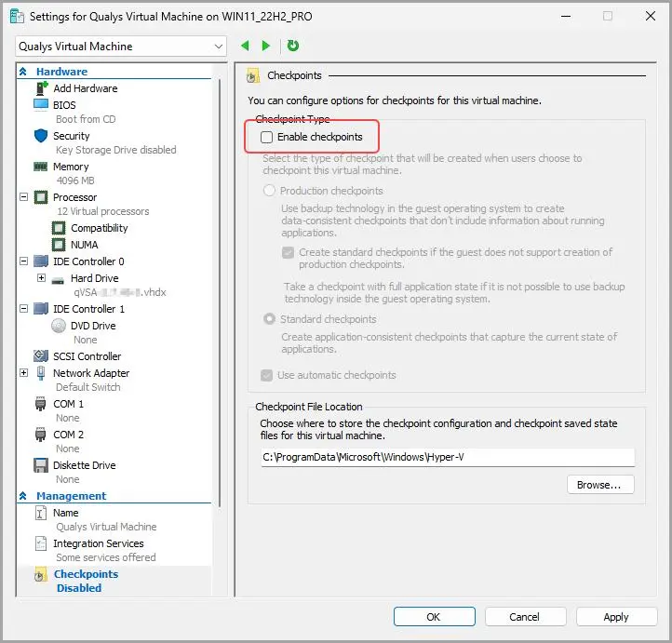Collapse the IDE Controller 0 node

[x=24, y=261]
